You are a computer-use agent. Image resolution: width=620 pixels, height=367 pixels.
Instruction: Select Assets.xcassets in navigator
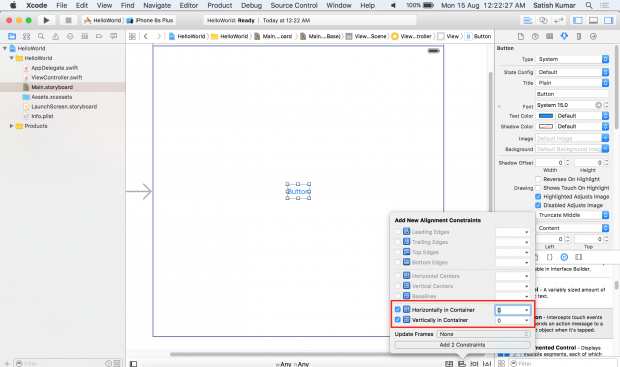[x=52, y=97]
